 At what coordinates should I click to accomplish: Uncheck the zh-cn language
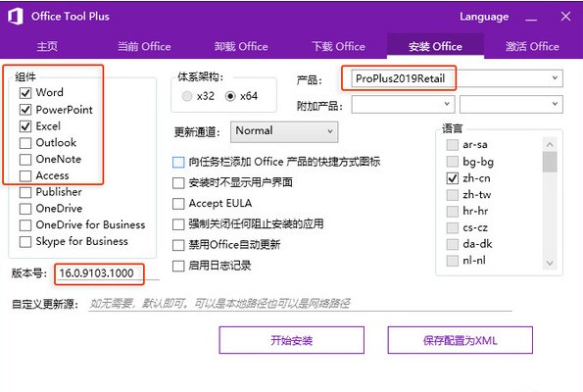452,178
